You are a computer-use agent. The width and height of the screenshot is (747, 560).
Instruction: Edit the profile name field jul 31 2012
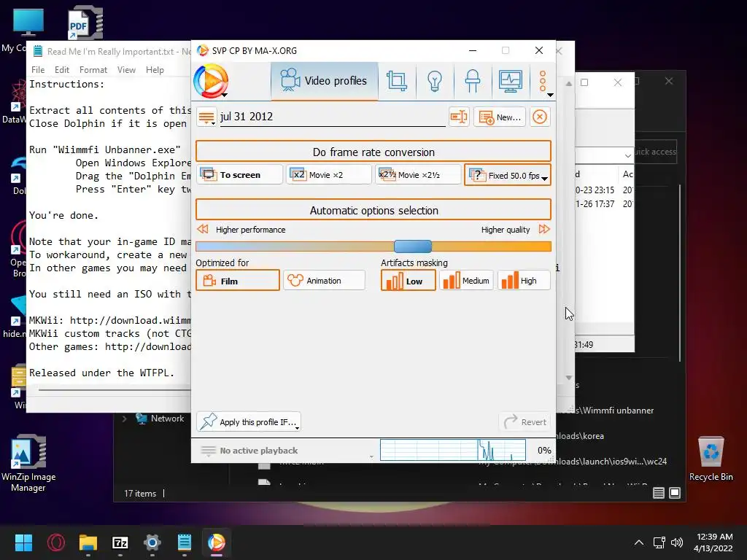(332, 117)
